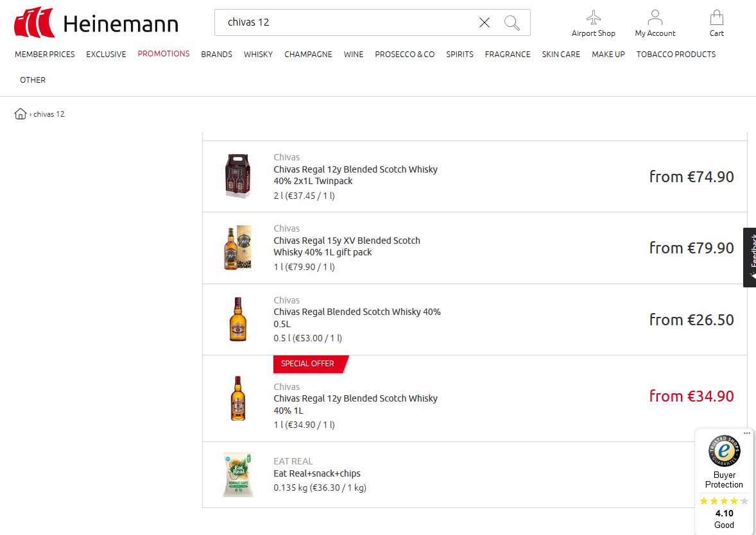Open Chivas Regal 12y 40% 1L title
Image resolution: width=756 pixels, height=535 pixels.
click(356, 404)
